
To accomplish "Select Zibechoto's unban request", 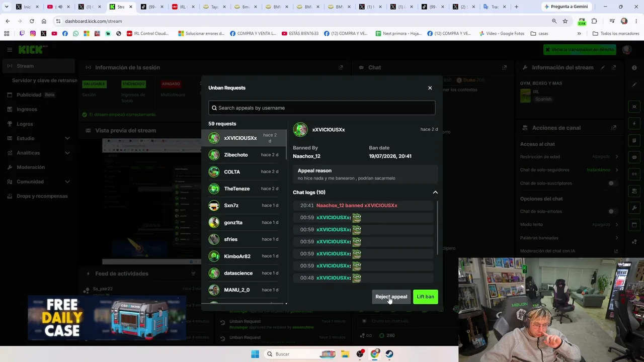I will click(244, 155).
